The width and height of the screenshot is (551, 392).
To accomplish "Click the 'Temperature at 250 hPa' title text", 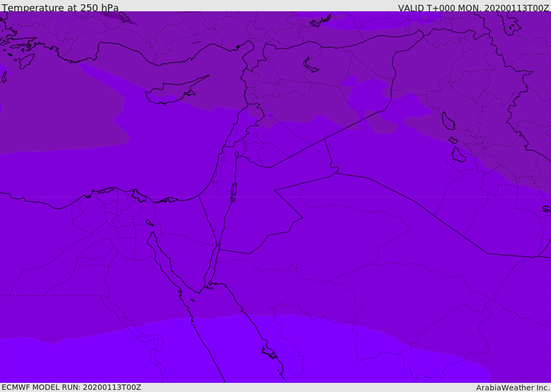I will 60,8.
